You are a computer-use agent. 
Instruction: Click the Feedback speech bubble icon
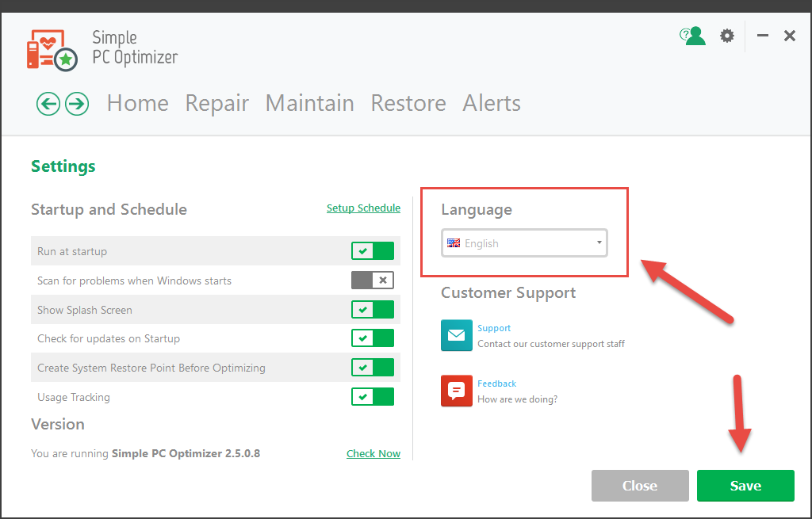[x=456, y=391]
